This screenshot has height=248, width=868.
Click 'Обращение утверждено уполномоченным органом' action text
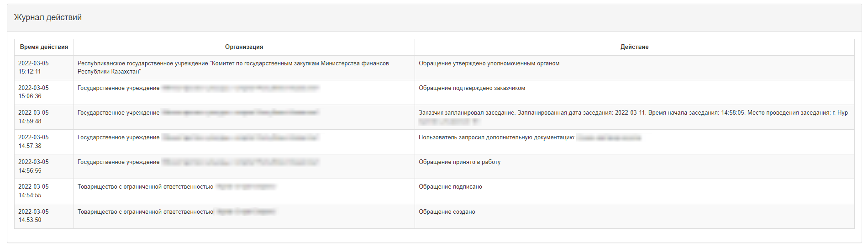tap(489, 63)
